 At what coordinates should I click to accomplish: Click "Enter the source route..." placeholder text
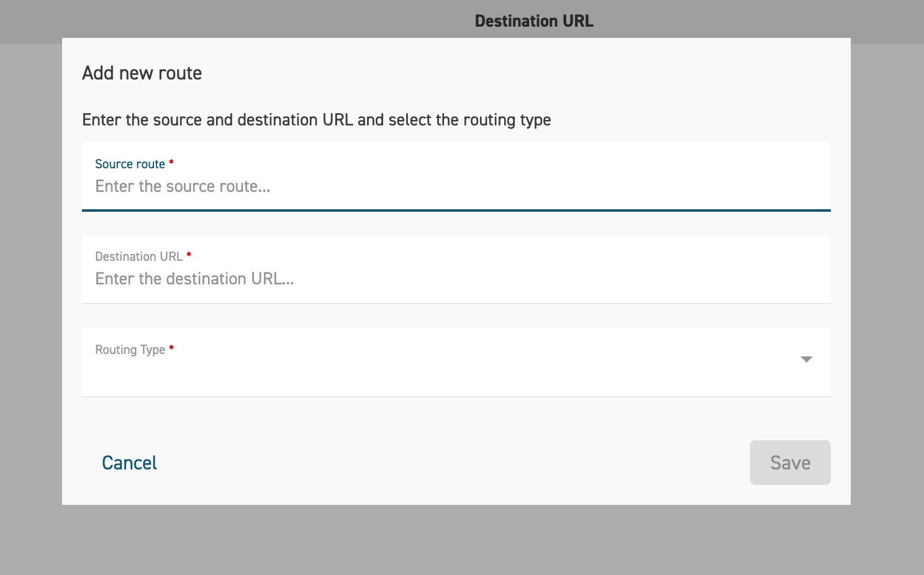[183, 186]
